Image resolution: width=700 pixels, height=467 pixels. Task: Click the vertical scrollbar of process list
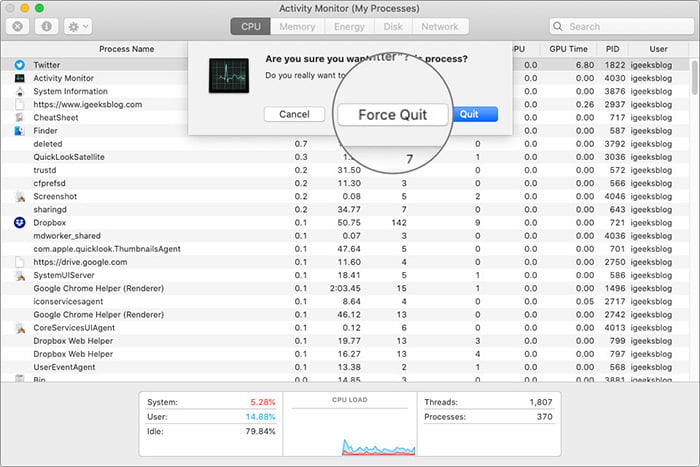click(x=695, y=78)
